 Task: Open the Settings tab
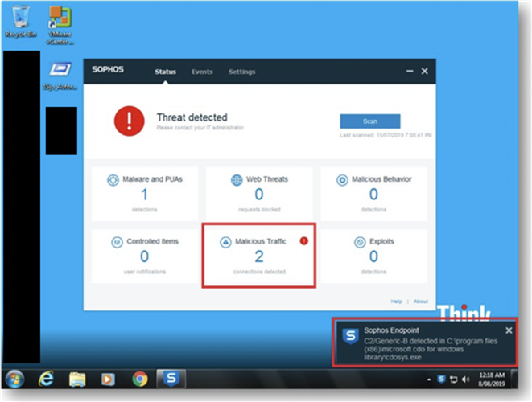pos(241,72)
